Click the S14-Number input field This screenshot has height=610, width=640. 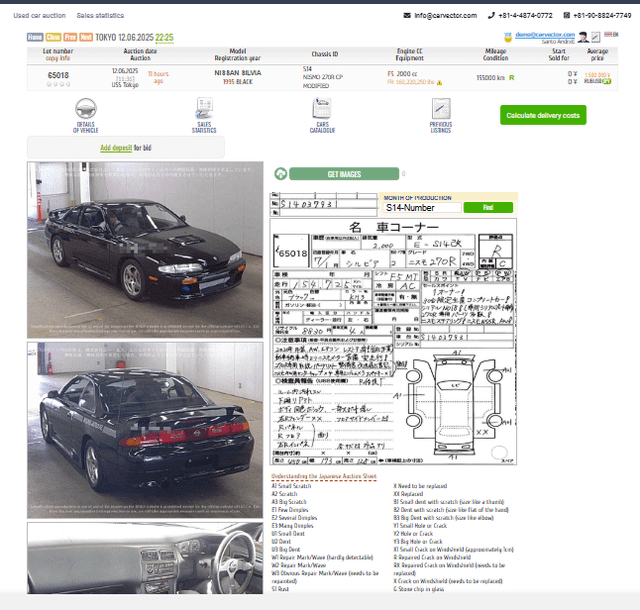pyautogui.click(x=422, y=207)
